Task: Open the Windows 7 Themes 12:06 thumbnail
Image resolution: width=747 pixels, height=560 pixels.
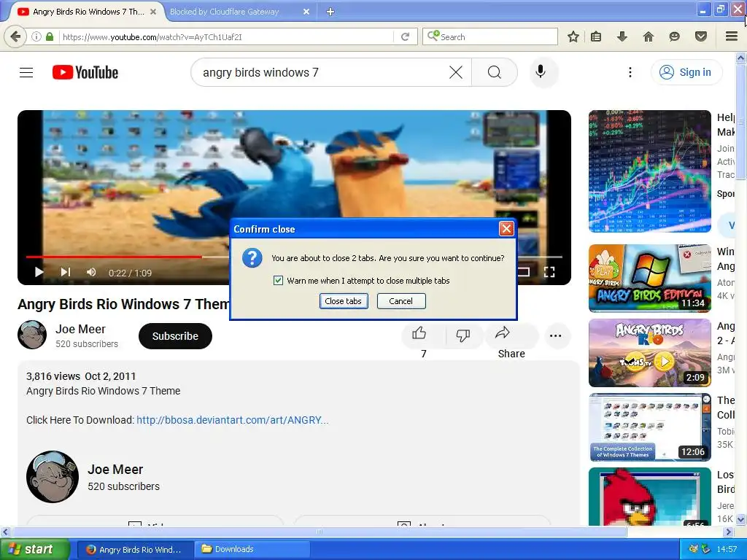Action: coord(650,427)
